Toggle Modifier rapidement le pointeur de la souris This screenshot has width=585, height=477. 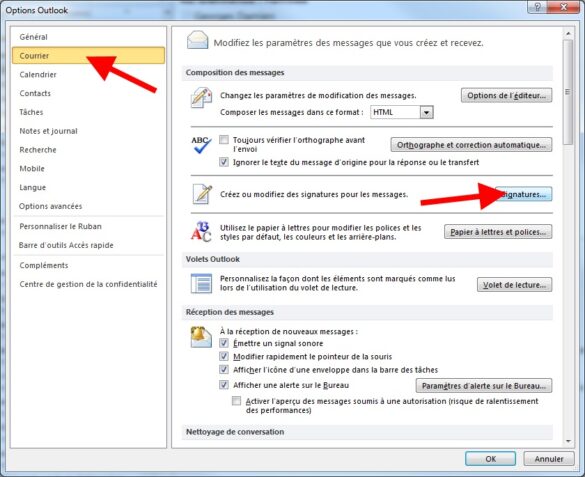tap(224, 357)
